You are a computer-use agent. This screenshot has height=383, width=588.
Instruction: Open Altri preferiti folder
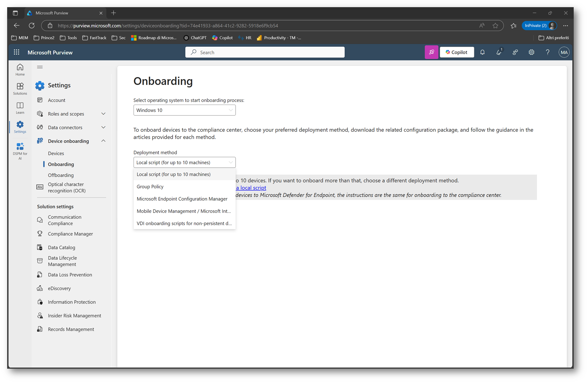coord(554,38)
